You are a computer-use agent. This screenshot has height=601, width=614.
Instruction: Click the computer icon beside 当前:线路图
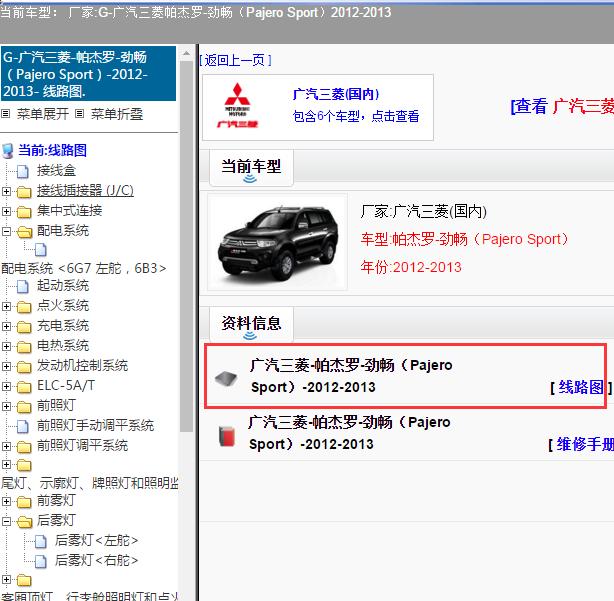pos(7,151)
